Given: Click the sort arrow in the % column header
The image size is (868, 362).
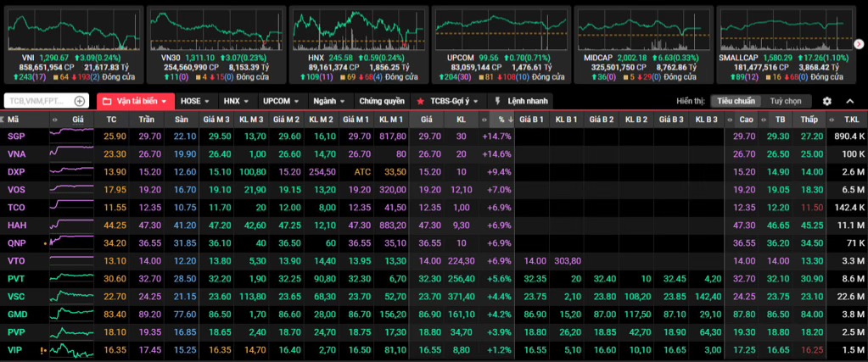Looking at the screenshot, I should click(x=512, y=120).
